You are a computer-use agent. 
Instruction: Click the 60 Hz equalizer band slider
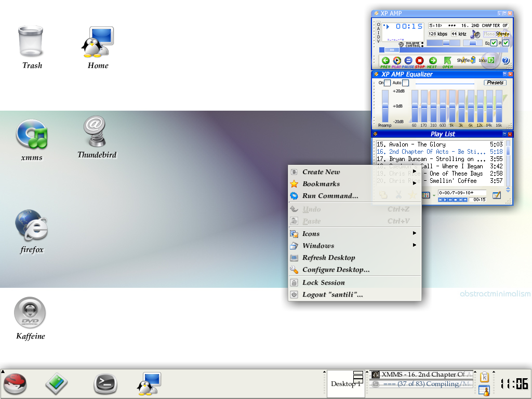(415, 106)
